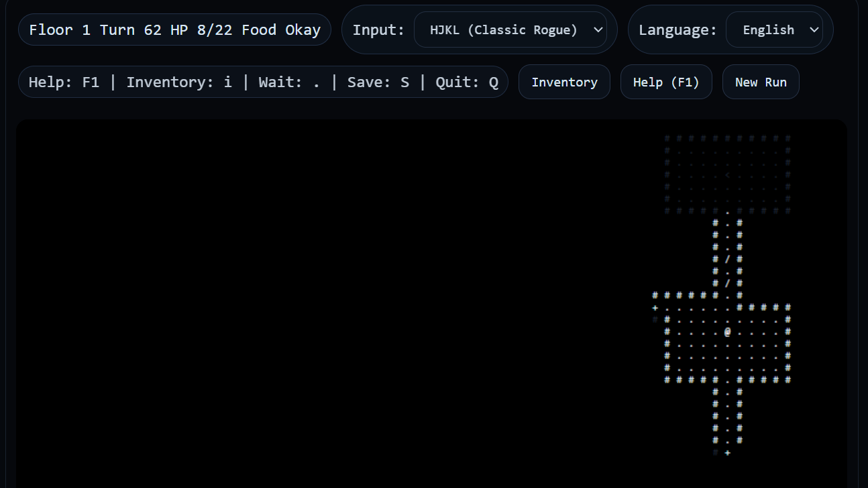Click the "Save: S" shortcut hint

point(378,82)
